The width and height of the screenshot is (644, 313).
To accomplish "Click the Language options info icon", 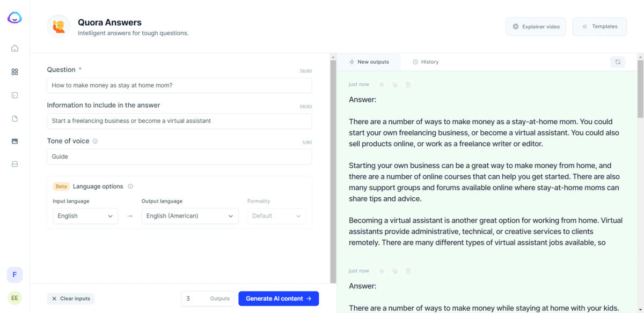I will coord(130,186).
